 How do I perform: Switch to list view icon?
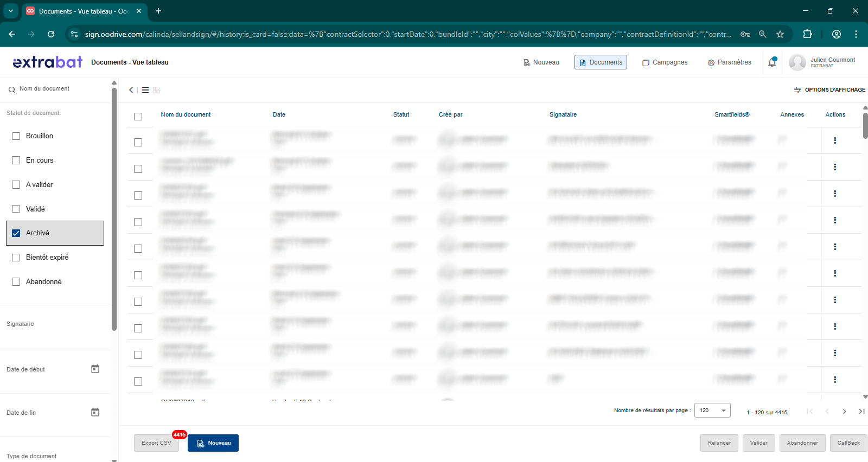145,90
